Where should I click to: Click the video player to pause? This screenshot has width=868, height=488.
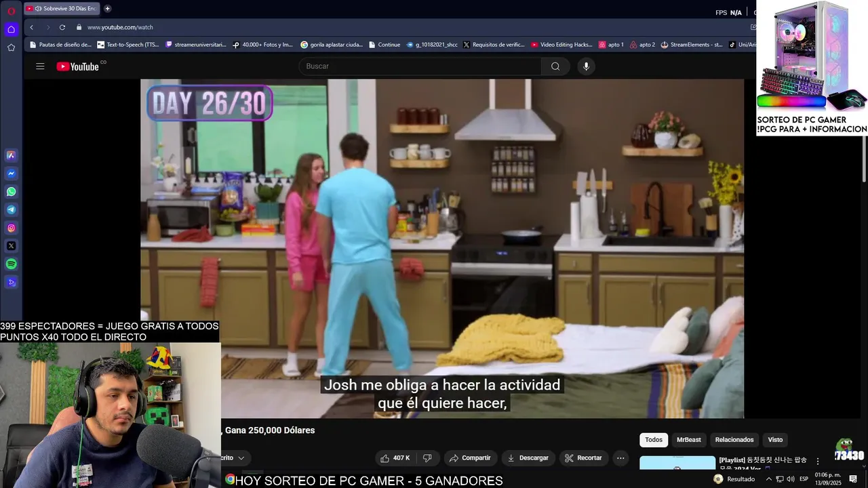tap(442, 248)
